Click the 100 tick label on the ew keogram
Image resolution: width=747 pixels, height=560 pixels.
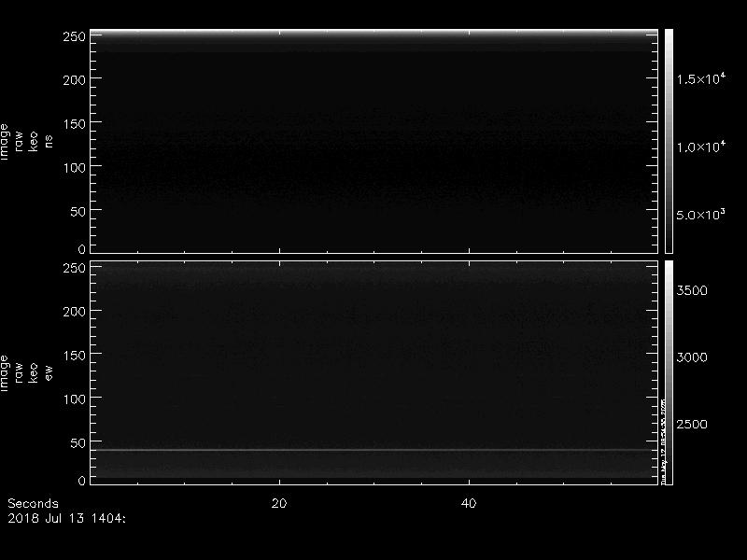[74, 399]
